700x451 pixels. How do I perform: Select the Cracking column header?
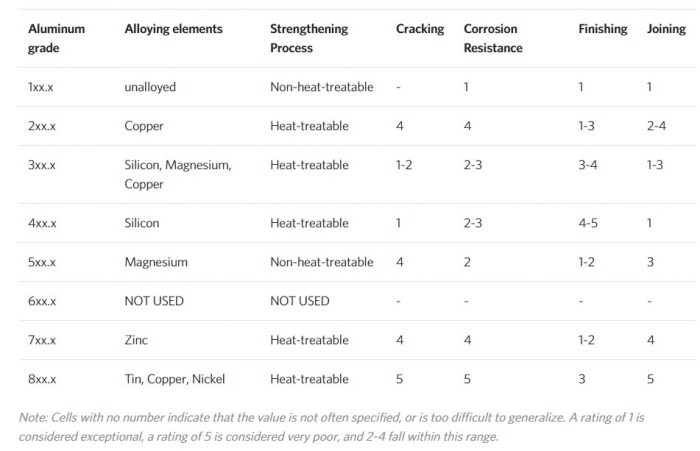coord(420,29)
